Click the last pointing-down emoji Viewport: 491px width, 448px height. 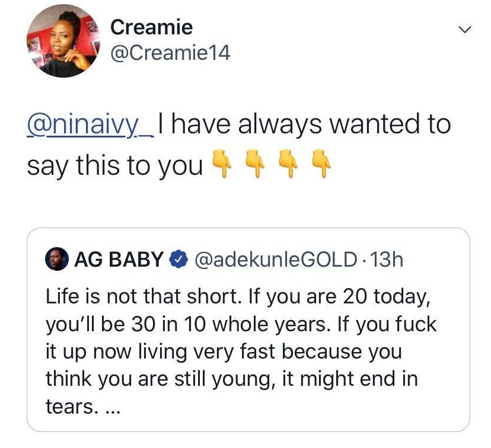coord(321,167)
